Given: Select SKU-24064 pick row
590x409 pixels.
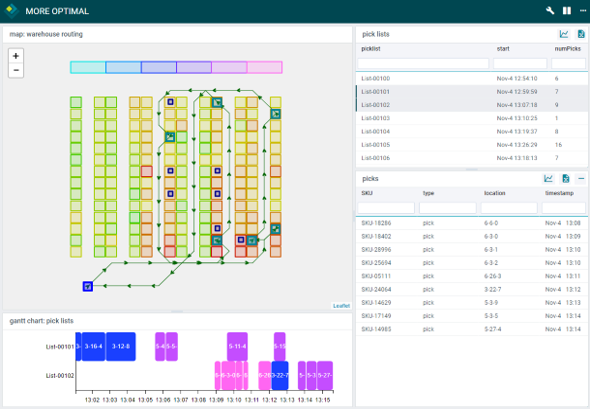Looking at the screenshot, I should pyautogui.click(x=471, y=289).
